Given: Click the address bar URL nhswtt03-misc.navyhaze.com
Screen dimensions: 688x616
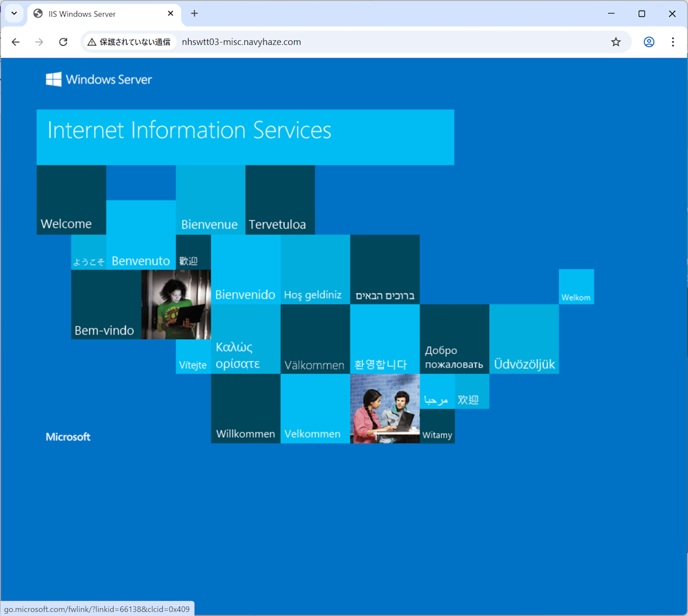Looking at the screenshot, I should 241,42.
